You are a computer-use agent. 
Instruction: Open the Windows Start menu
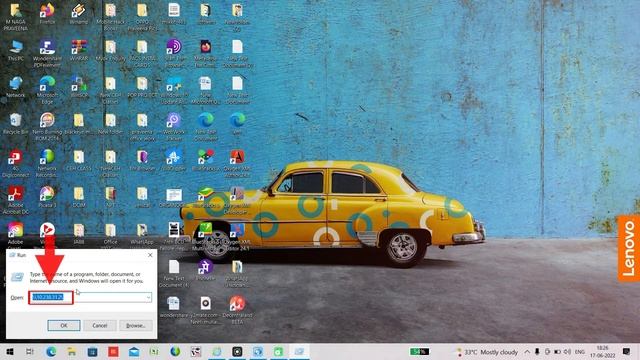[x=10, y=351]
